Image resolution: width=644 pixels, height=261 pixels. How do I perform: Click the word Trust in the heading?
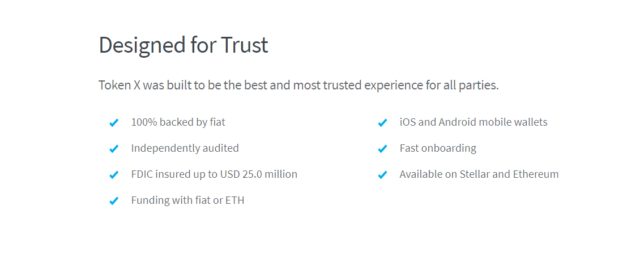(244, 45)
